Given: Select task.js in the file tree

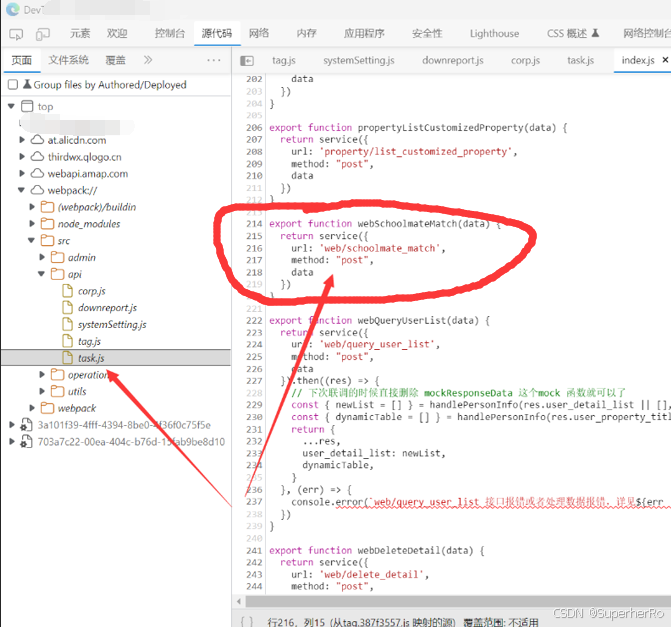Looking at the screenshot, I should (91, 358).
